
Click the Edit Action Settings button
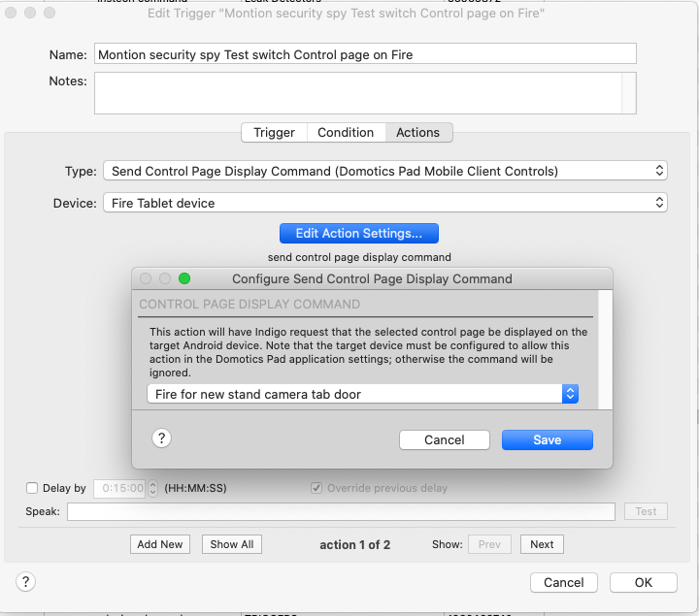[x=359, y=234]
